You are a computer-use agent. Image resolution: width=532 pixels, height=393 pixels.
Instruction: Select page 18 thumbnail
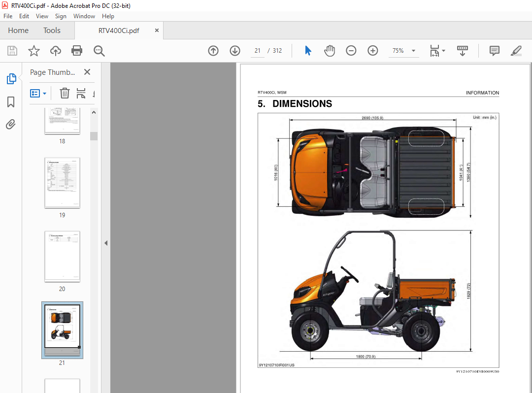pos(62,121)
